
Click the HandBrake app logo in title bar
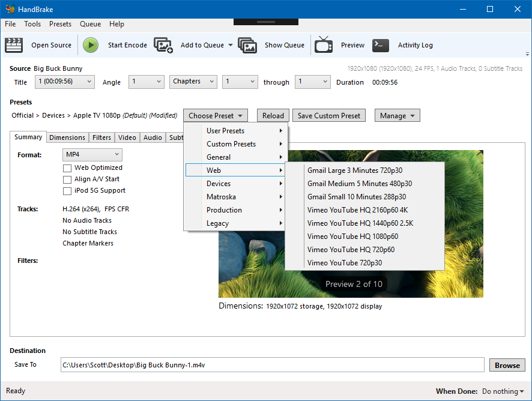pyautogui.click(x=10, y=9)
